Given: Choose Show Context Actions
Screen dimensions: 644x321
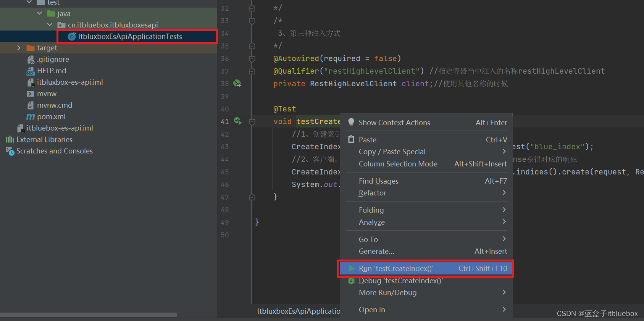Looking at the screenshot, I should tap(427, 123).
